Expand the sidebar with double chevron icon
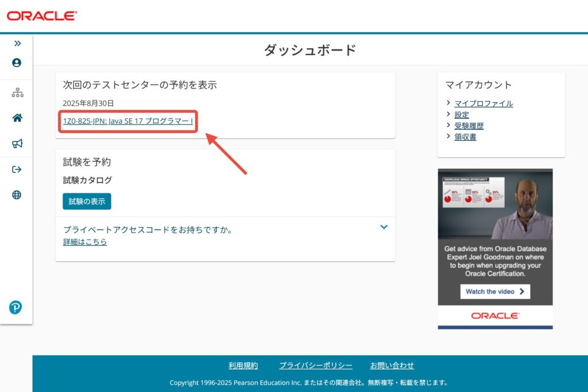This screenshot has width=588, height=392. [17, 43]
